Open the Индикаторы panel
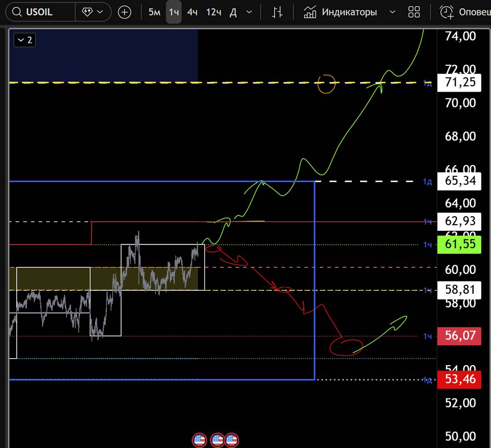The width and height of the screenshot is (491, 448). point(341,12)
